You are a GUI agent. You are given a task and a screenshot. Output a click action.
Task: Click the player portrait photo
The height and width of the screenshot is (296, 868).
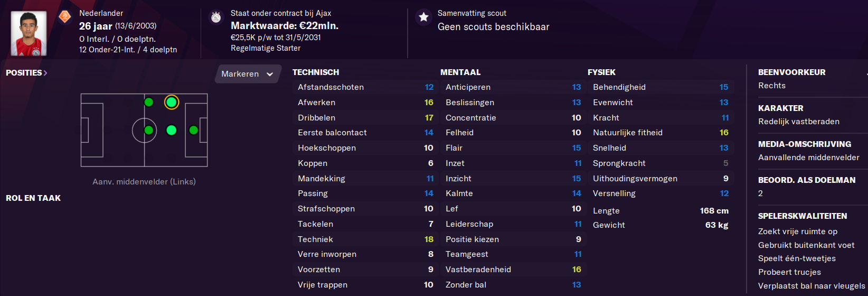pyautogui.click(x=29, y=33)
